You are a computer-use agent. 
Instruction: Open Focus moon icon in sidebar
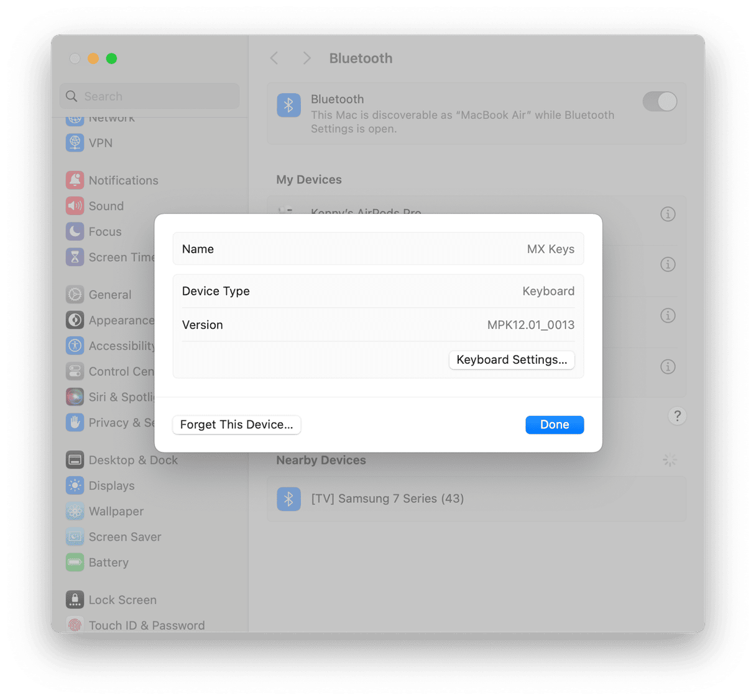(75, 231)
